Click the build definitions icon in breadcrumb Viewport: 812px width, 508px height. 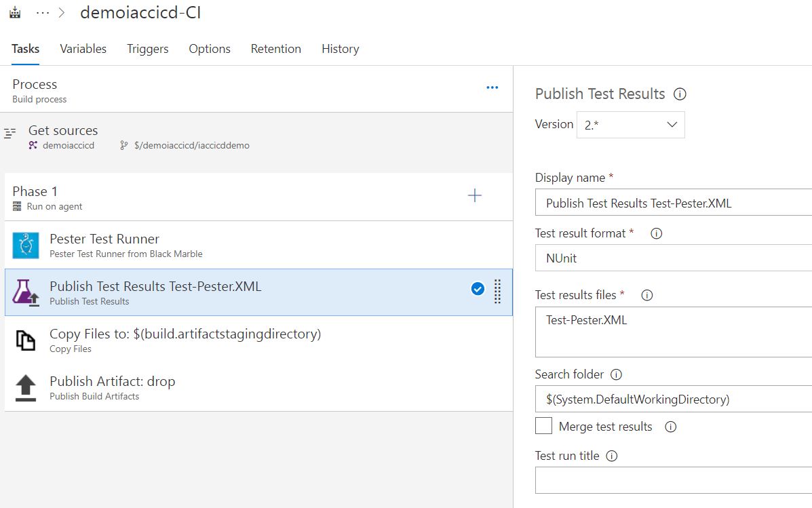pos(15,12)
